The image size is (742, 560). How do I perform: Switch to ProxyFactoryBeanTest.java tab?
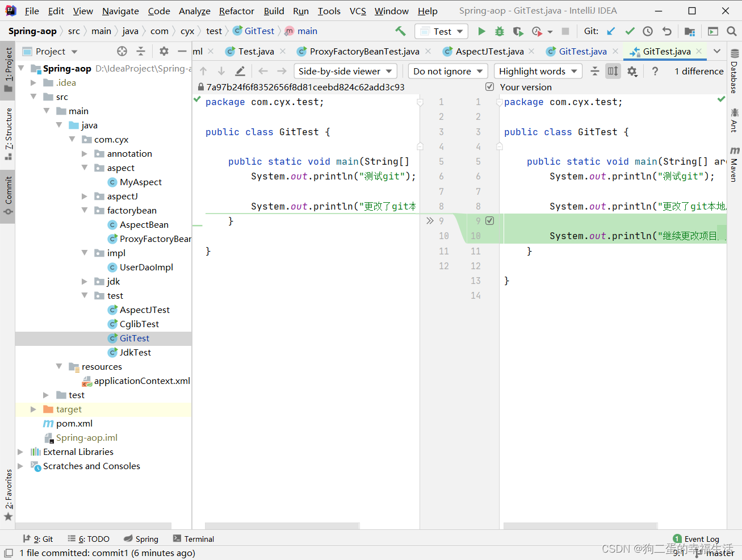[364, 51]
